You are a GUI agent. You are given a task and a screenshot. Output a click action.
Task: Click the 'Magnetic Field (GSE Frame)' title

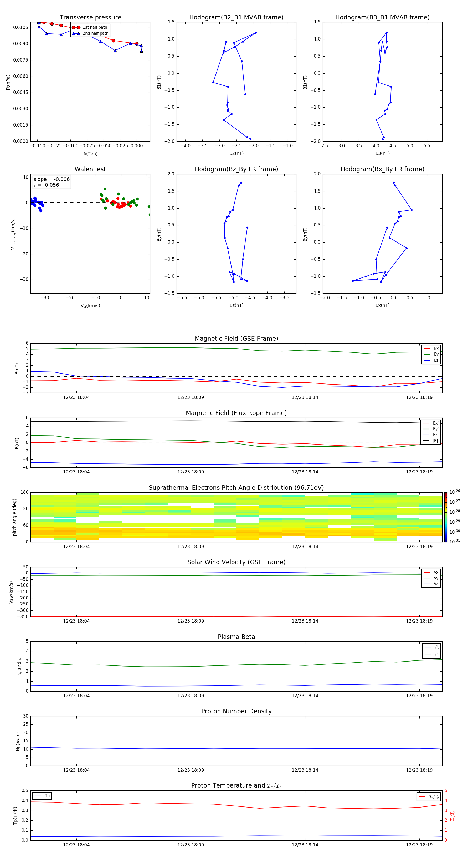[236, 339]
